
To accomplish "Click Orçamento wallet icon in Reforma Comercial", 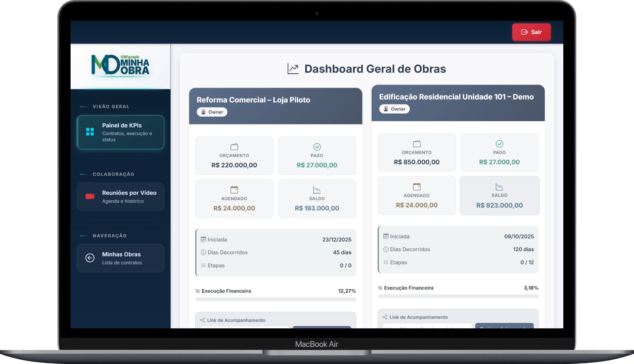I will click(x=234, y=147).
